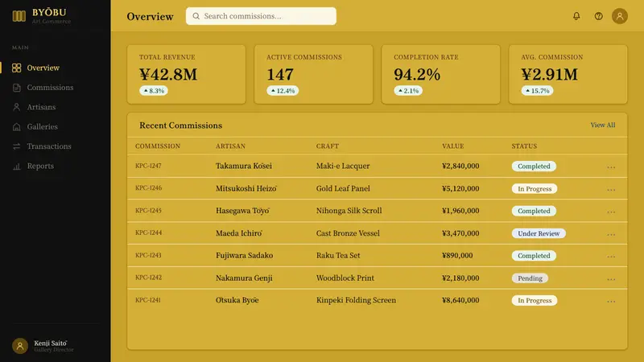Image resolution: width=644 pixels, height=362 pixels.
Task: Focus the Search commissions field
Action: [261, 16]
